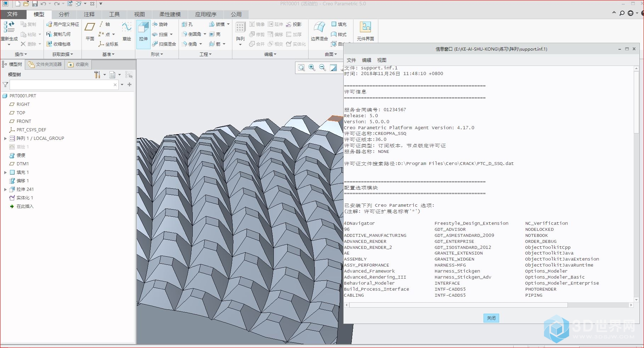Image resolution: width=644 pixels, height=348 pixels.
Task: Select the Draft (拔模) tool
Action: pyautogui.click(x=217, y=24)
